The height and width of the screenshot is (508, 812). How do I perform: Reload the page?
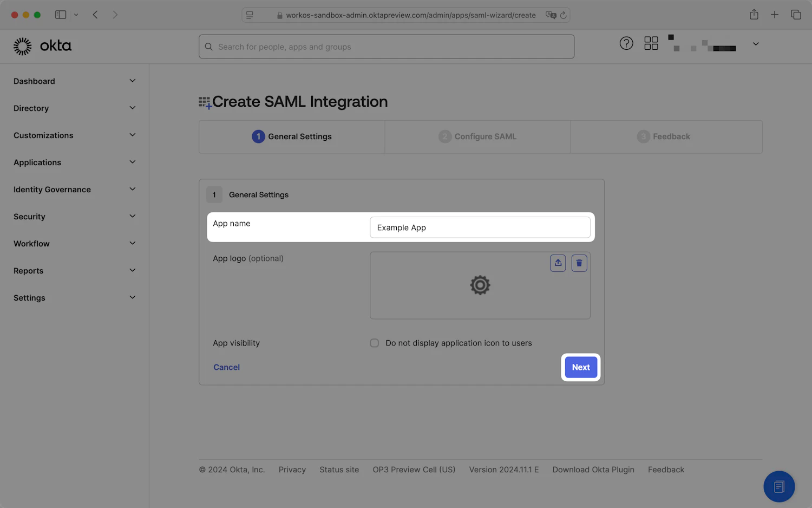563,15
